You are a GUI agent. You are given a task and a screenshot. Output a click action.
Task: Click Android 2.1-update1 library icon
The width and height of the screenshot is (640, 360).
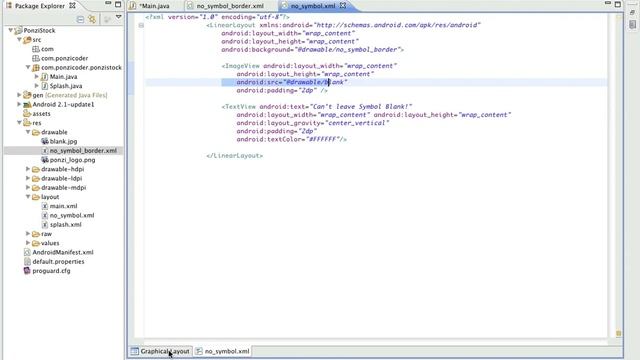(x=27, y=104)
